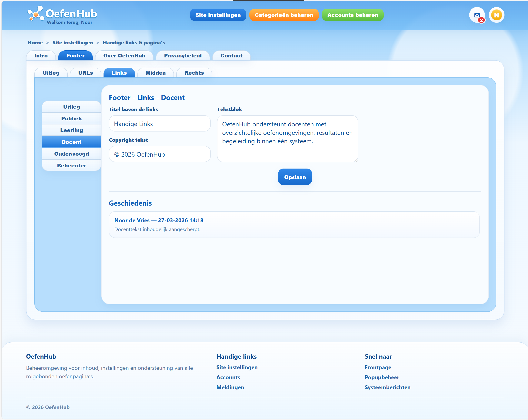This screenshot has height=420, width=528.
Task: Switch to the Midden sub-tab
Action: pyautogui.click(x=155, y=73)
